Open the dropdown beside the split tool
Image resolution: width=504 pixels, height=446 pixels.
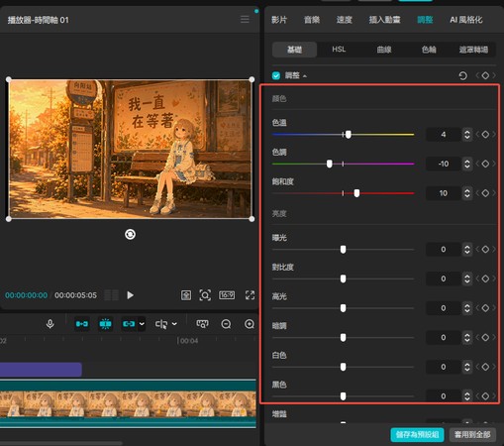tap(174, 324)
